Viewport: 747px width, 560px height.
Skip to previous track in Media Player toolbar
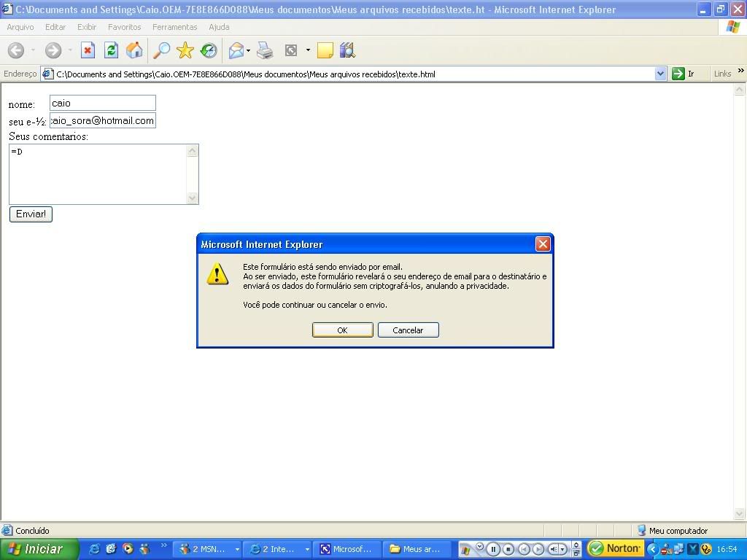click(x=524, y=549)
